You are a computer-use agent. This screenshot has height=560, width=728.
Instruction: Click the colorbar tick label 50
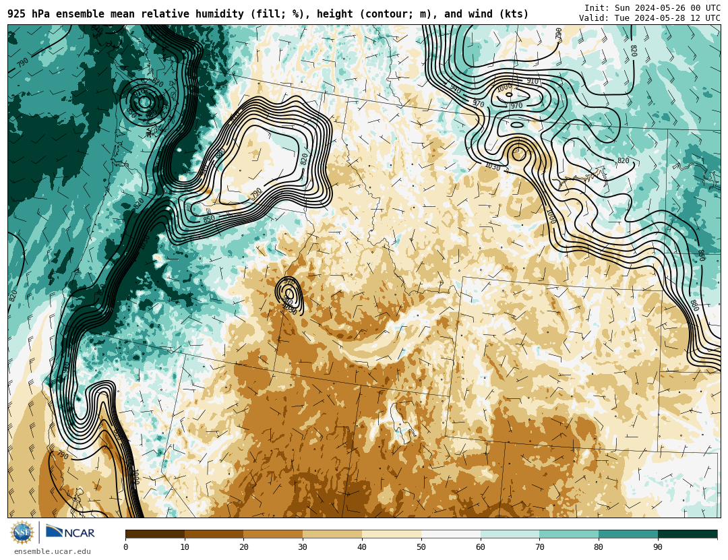pyautogui.click(x=421, y=547)
